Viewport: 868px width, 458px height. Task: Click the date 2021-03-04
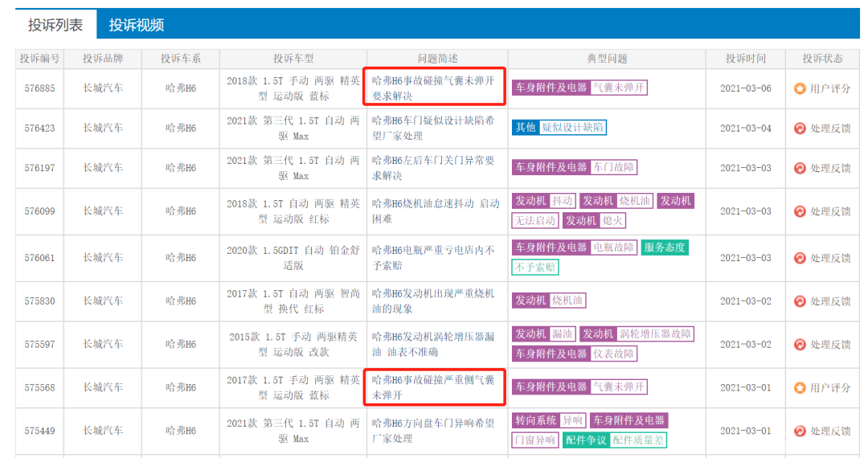[746, 129]
